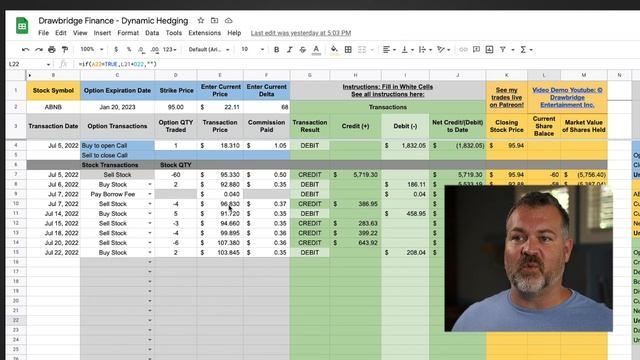
Task: Open the zoom 100% dropdown
Action: pos(91,49)
